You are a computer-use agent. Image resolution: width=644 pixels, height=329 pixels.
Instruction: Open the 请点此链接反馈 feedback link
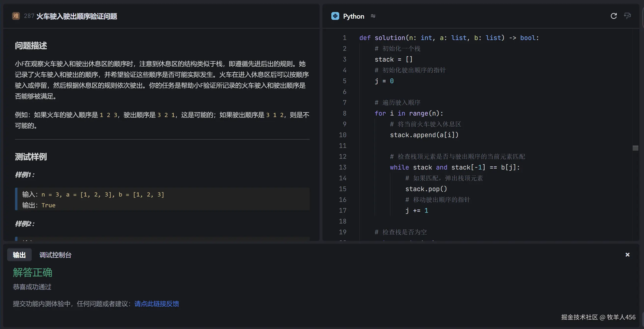pyautogui.click(x=156, y=304)
